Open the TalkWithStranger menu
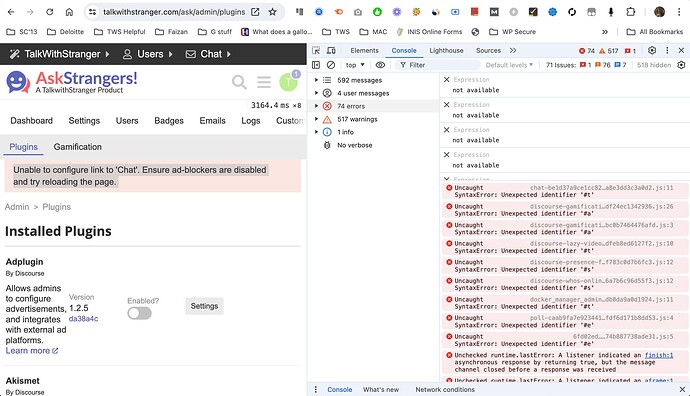690x396 pixels. (x=59, y=54)
